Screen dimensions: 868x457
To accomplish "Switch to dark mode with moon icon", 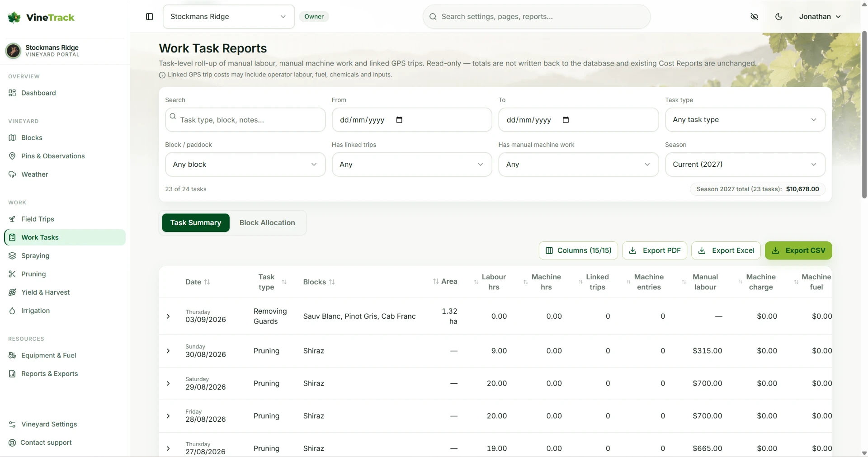I will [778, 17].
